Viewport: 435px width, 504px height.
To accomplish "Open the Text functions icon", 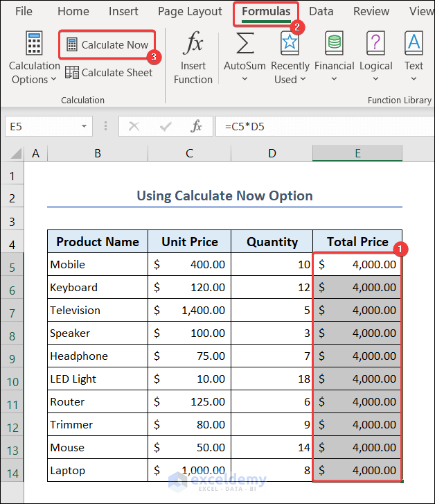I will click(x=414, y=44).
